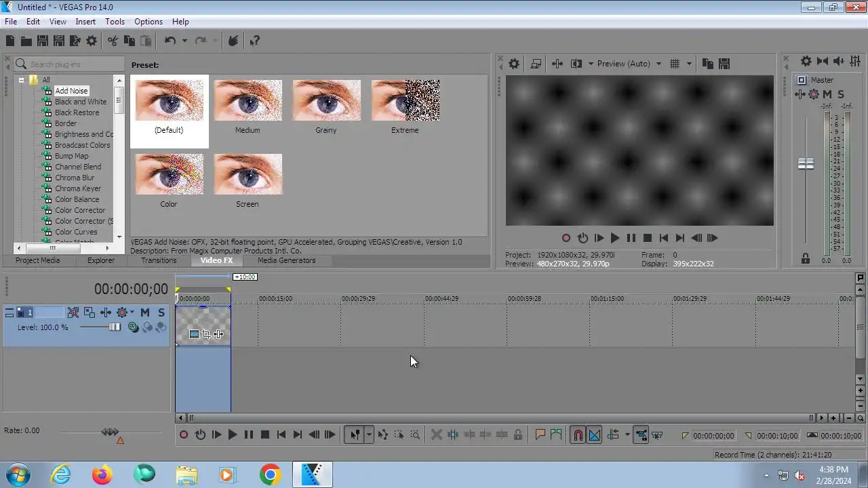Toggle Loop Playback in preview
868x488 pixels.
click(583, 238)
